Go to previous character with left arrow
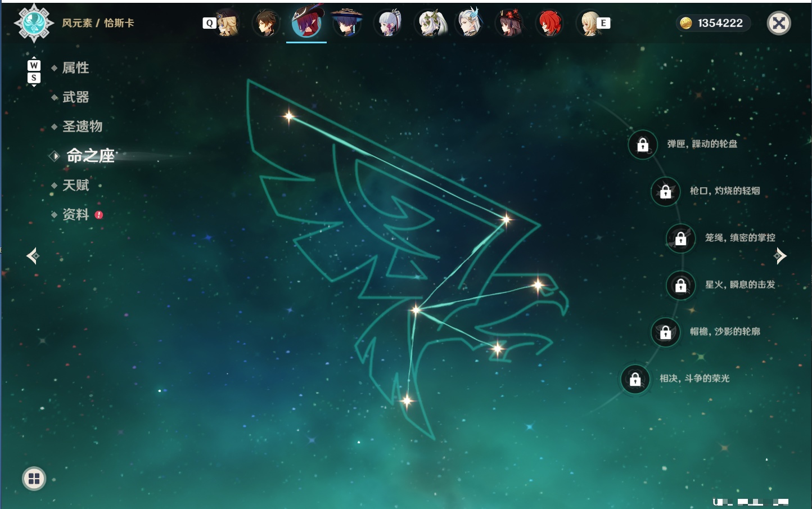This screenshot has height=509, width=812. click(x=33, y=256)
